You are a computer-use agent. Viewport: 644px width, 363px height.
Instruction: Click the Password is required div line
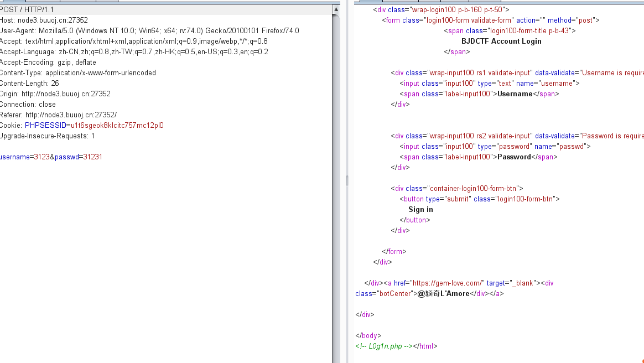coord(517,136)
